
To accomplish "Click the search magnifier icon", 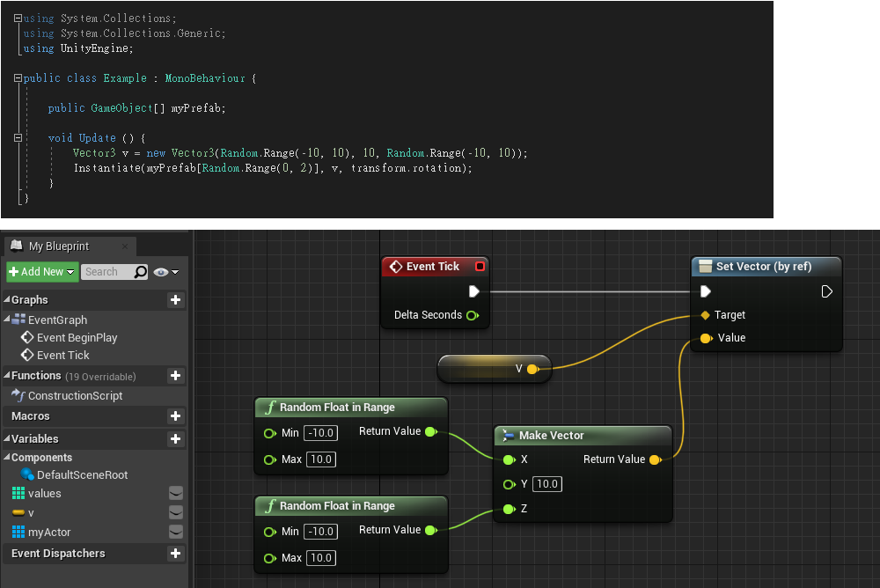I will click(x=140, y=272).
